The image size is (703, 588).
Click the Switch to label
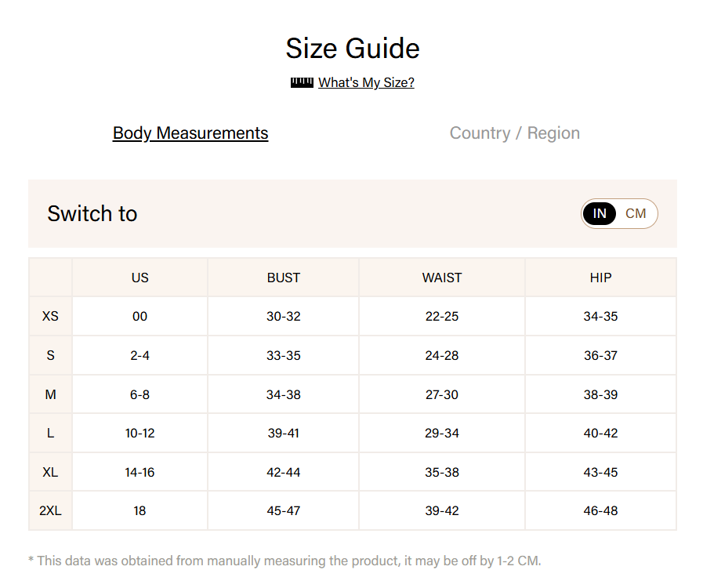pos(92,213)
